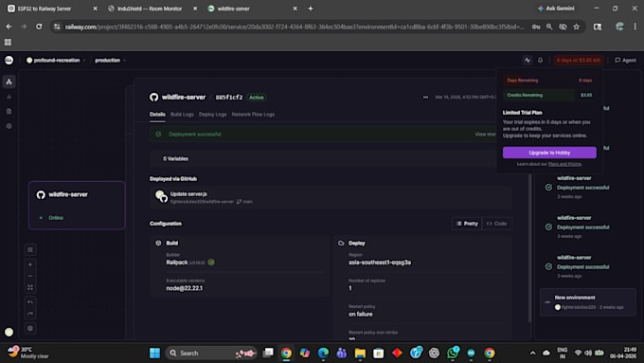Viewport: 644px width, 363px height.
Task: Click the node@22.22.1 version value
Action: 185,288
